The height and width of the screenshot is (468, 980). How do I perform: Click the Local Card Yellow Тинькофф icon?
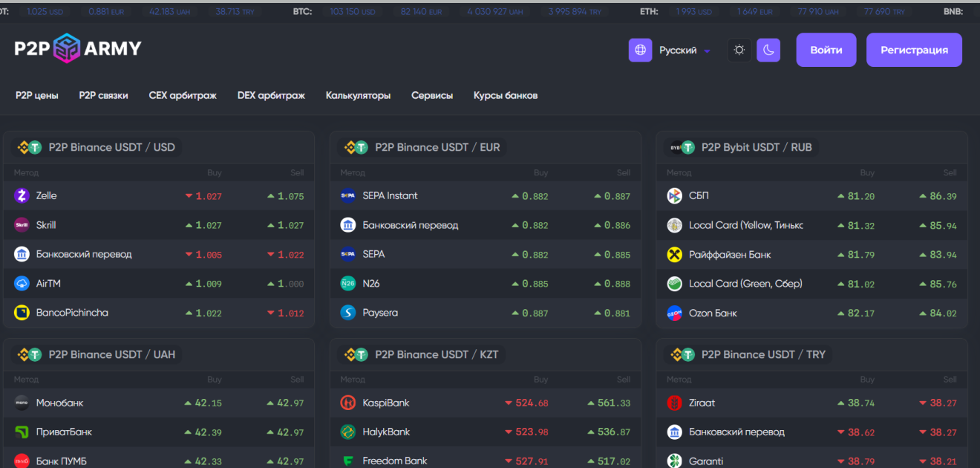click(675, 225)
